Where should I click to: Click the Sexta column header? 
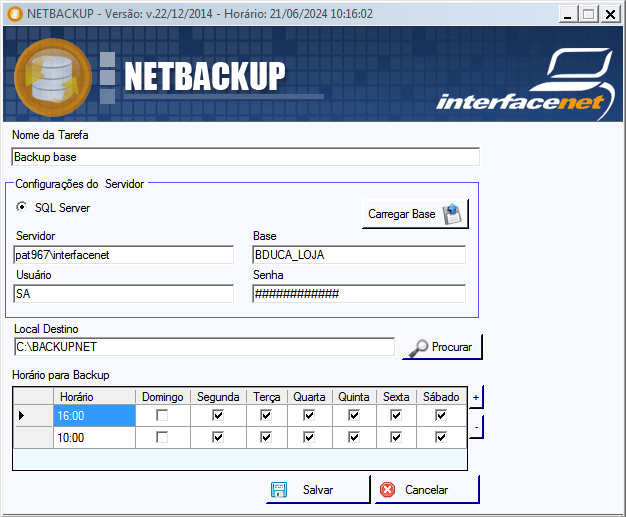click(396, 397)
